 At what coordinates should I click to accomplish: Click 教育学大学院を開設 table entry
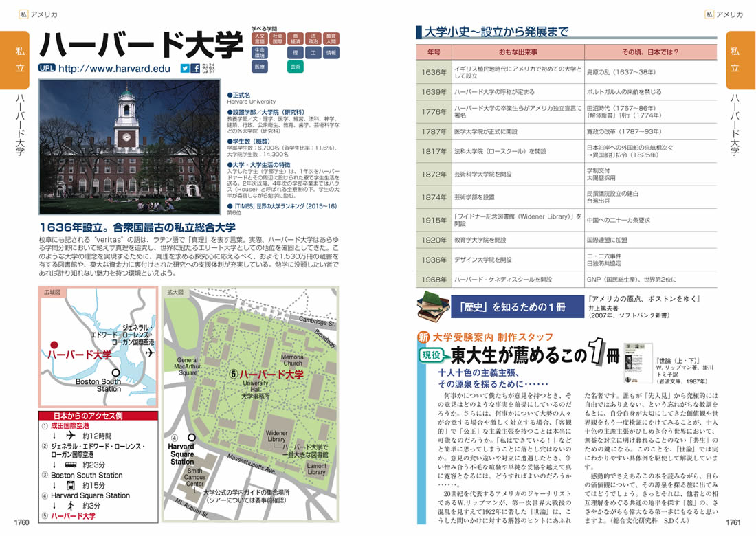click(x=480, y=240)
